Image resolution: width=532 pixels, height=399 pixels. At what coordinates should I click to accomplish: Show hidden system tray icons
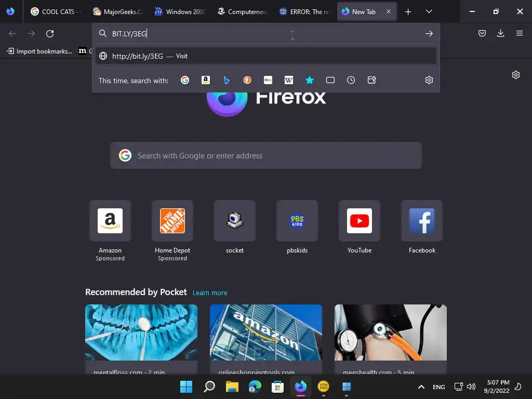pos(421,387)
